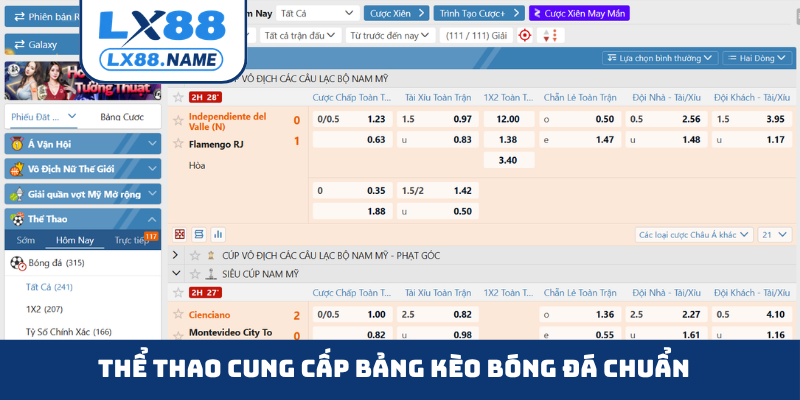Click the soccer ball icon of Thể Thao
The width and height of the screenshot is (800, 400).
coord(17,219)
